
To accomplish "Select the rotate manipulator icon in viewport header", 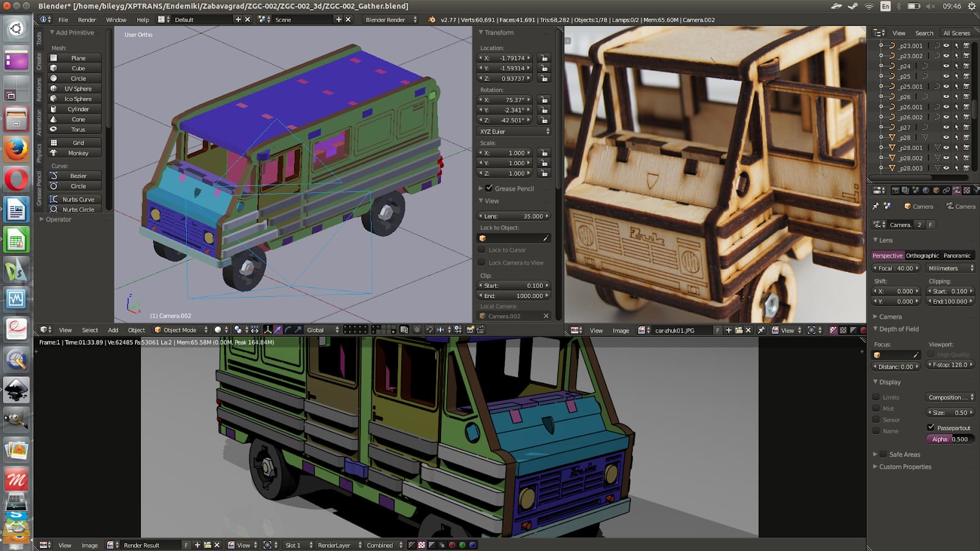I will 288,330.
